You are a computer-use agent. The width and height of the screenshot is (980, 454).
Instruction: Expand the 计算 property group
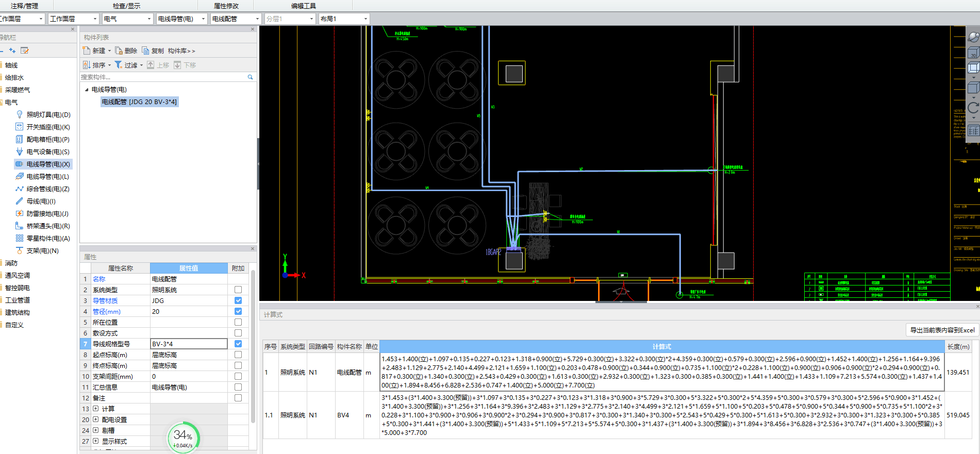coord(96,409)
